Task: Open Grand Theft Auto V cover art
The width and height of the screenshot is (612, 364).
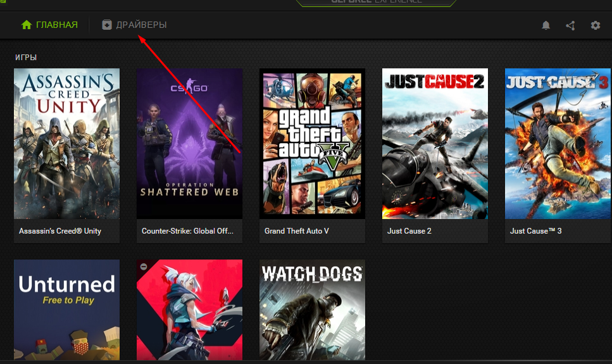Action: coord(312,144)
